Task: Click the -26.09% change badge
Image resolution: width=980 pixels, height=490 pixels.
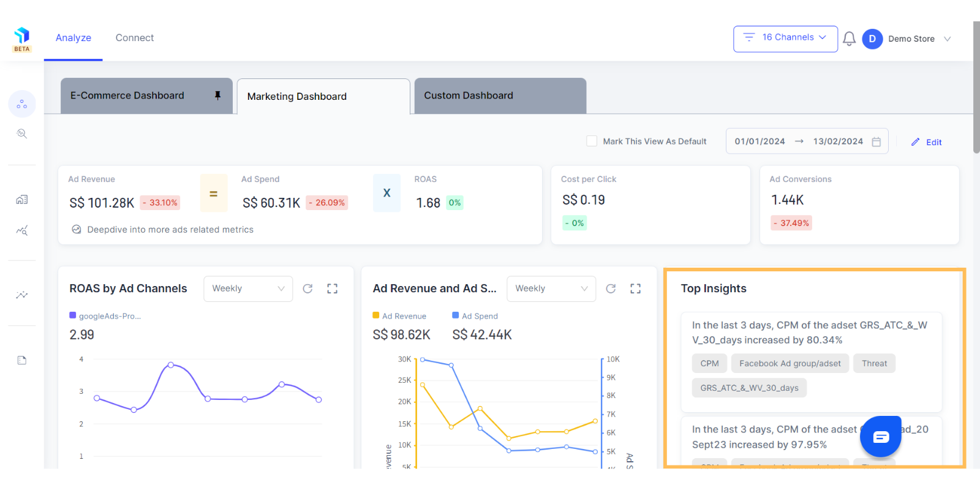Action: pos(326,203)
